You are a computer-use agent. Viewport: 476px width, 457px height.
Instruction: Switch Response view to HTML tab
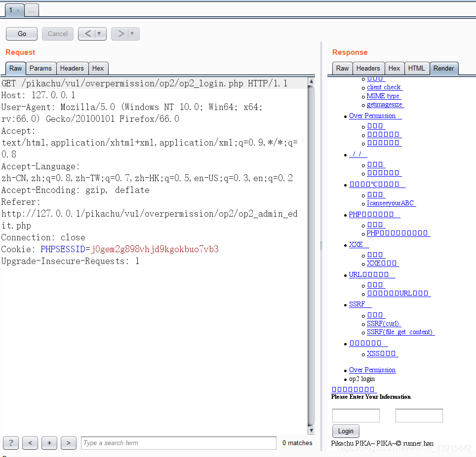click(x=417, y=68)
